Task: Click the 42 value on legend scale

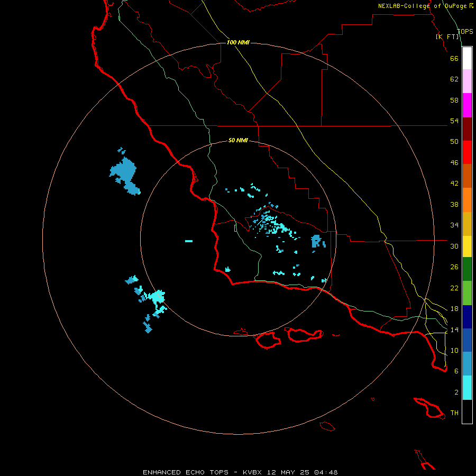Action: click(454, 184)
